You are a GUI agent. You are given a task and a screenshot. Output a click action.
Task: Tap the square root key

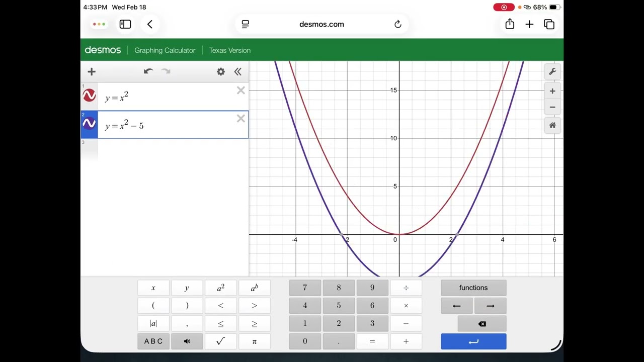pyautogui.click(x=220, y=341)
